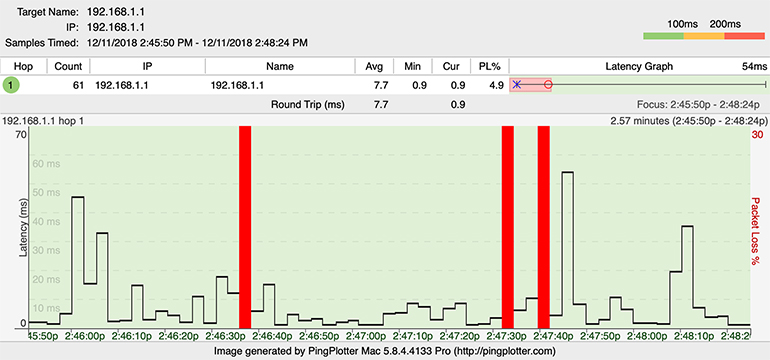Click the green 100ms legend swatch
Screen dimensions: 770x360
pyautogui.click(x=663, y=36)
